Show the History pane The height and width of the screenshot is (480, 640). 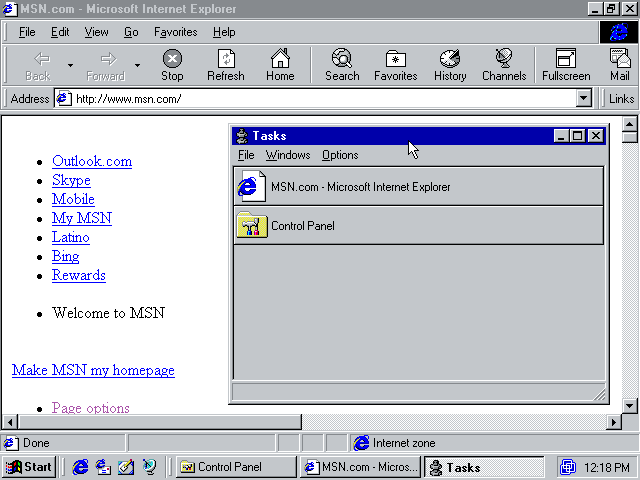click(450, 65)
